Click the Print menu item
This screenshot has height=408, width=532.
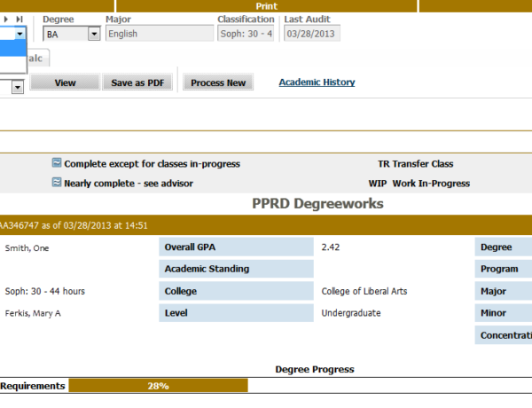pos(266,5)
